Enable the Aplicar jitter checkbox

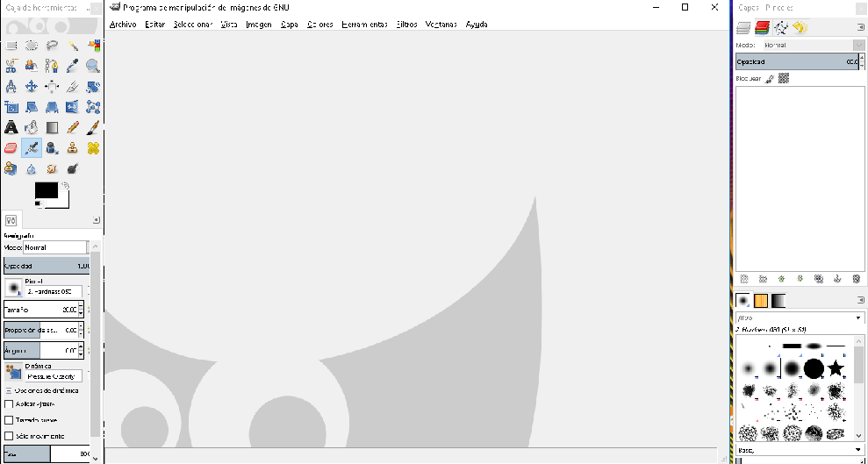[x=9, y=404]
